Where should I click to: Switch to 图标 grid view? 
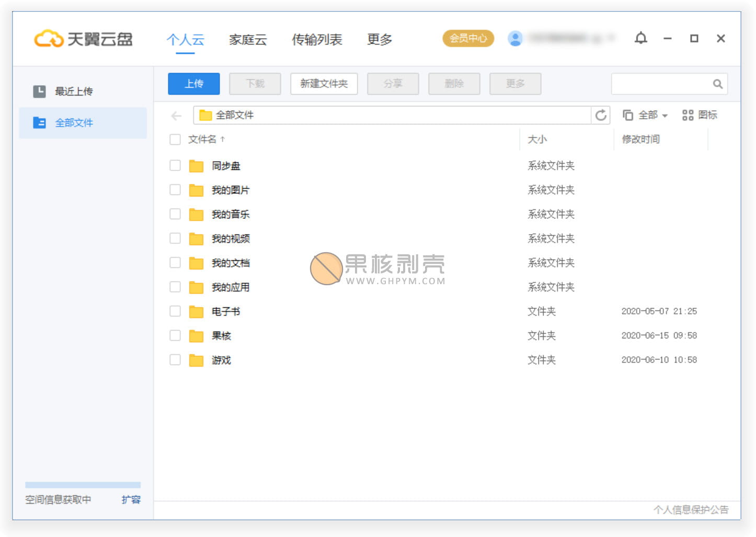point(700,115)
